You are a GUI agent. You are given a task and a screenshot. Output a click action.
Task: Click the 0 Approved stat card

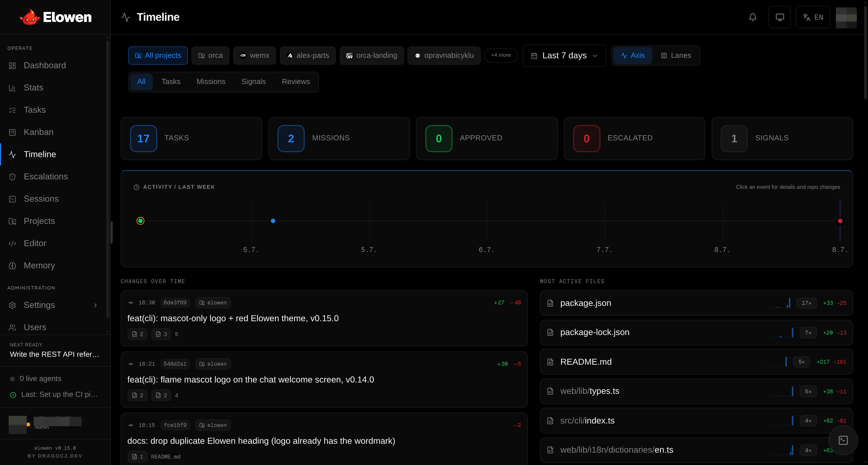point(487,138)
